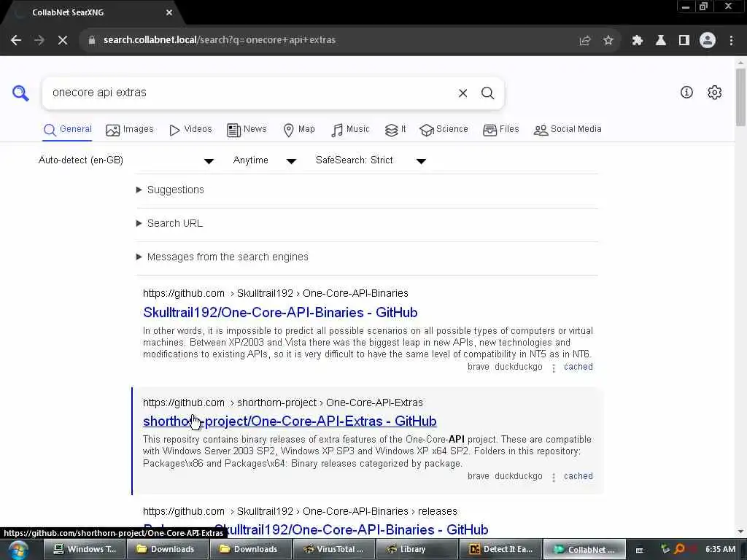Switch to the Images category
Viewport: 747px width, 560px height.
click(x=130, y=130)
